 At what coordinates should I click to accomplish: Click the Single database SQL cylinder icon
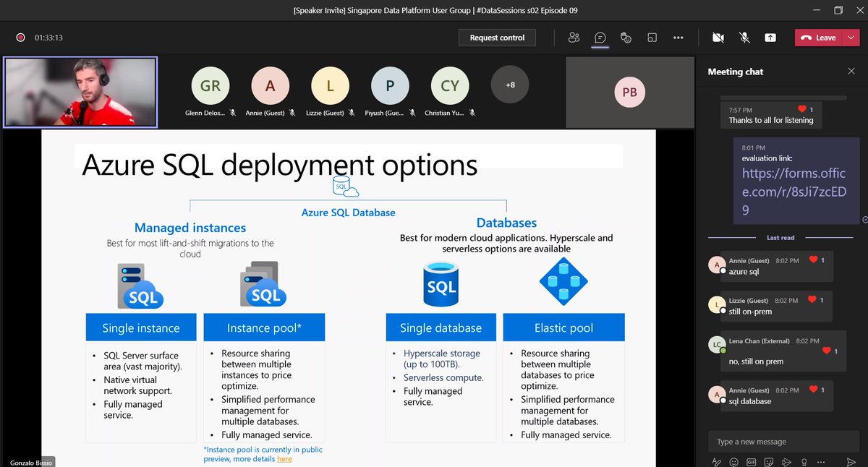coord(441,283)
